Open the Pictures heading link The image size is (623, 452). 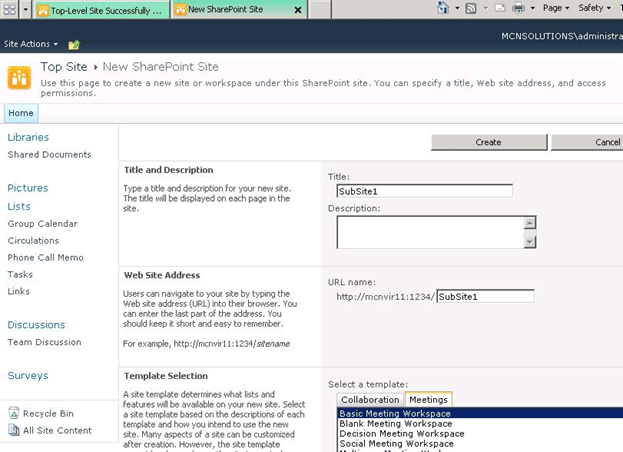click(28, 188)
